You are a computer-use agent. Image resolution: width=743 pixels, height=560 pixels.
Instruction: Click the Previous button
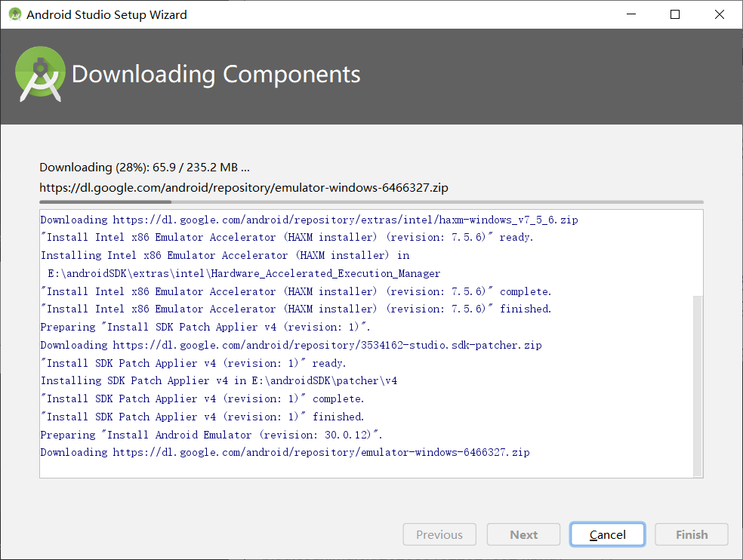pos(439,534)
